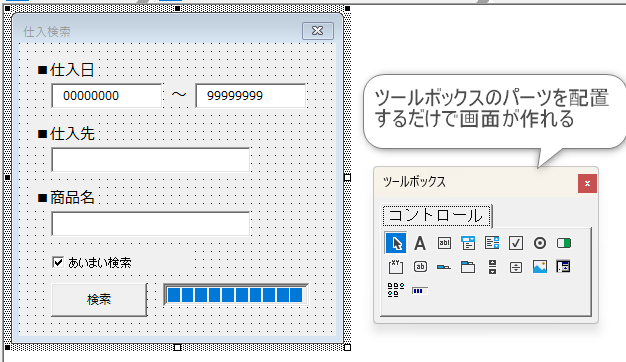The image size is (626, 362).
Task: Select the ComboBox control in toolbox
Action: click(x=468, y=243)
